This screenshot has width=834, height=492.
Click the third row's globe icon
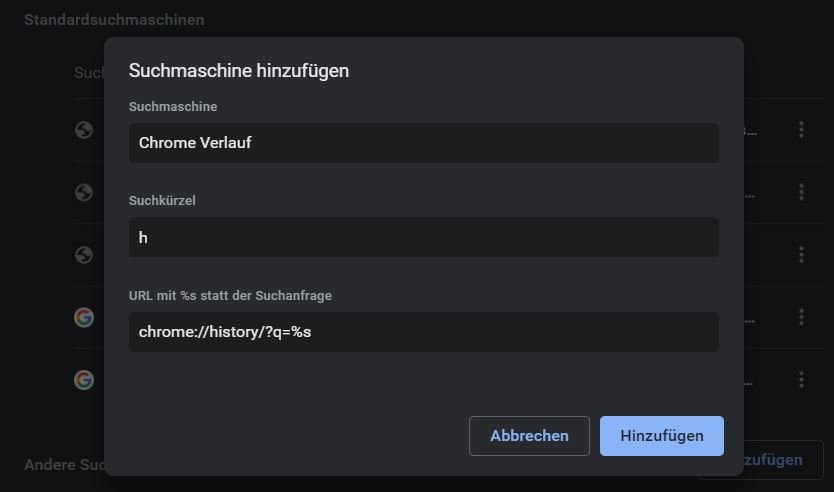point(84,254)
